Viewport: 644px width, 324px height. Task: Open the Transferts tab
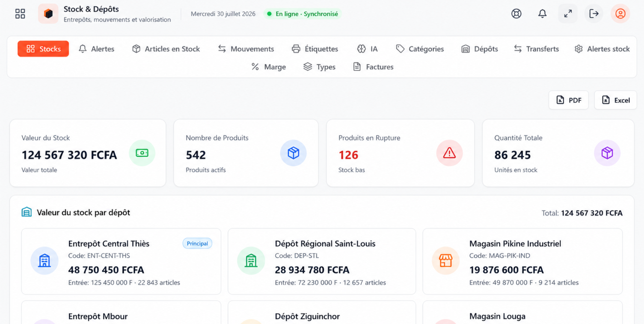point(536,49)
